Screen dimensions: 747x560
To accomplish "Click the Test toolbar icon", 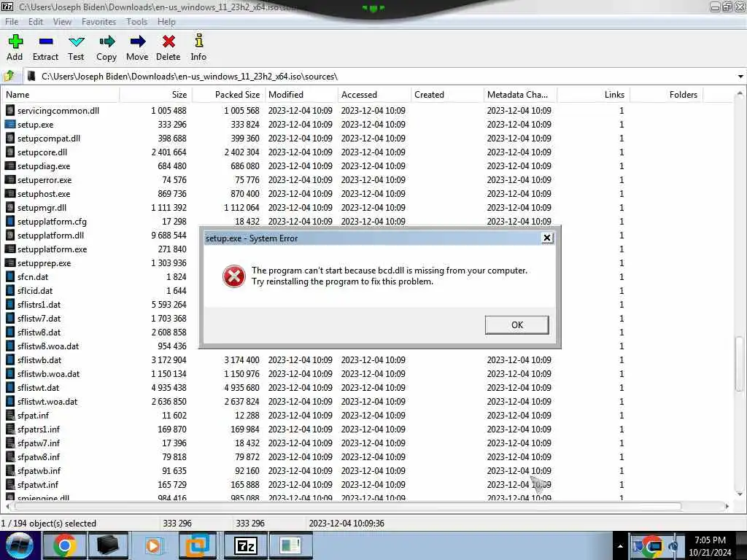I will pos(76,42).
